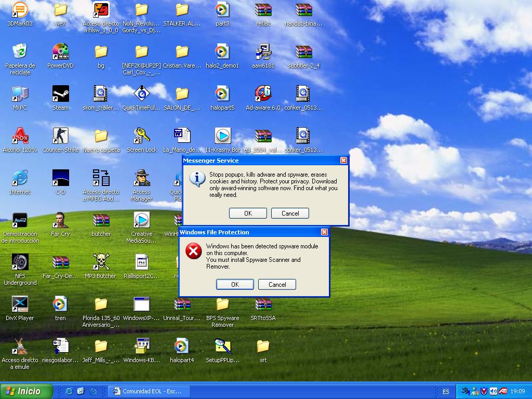532x399 pixels.
Task: Open the La_Mano_de Word document
Action: 182,136
